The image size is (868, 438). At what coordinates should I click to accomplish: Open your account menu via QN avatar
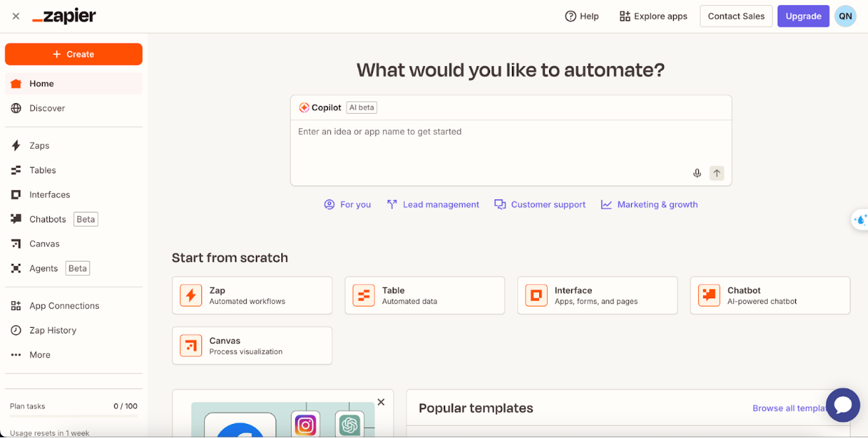(845, 15)
